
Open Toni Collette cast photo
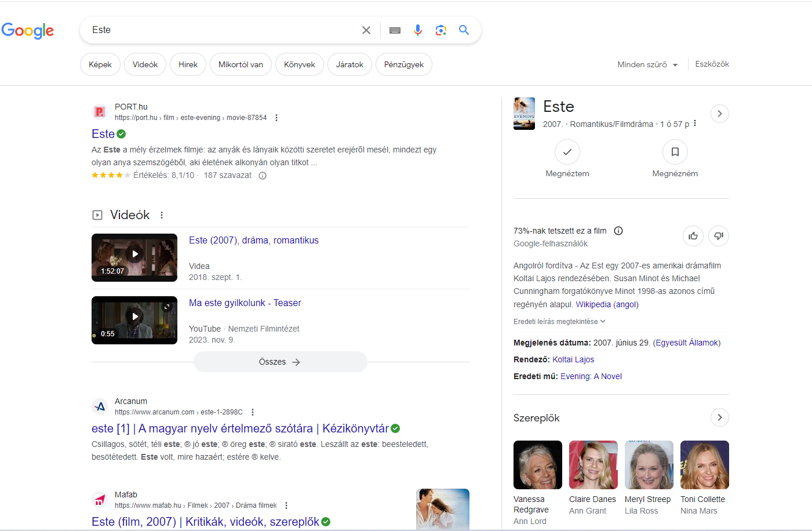pos(705,465)
